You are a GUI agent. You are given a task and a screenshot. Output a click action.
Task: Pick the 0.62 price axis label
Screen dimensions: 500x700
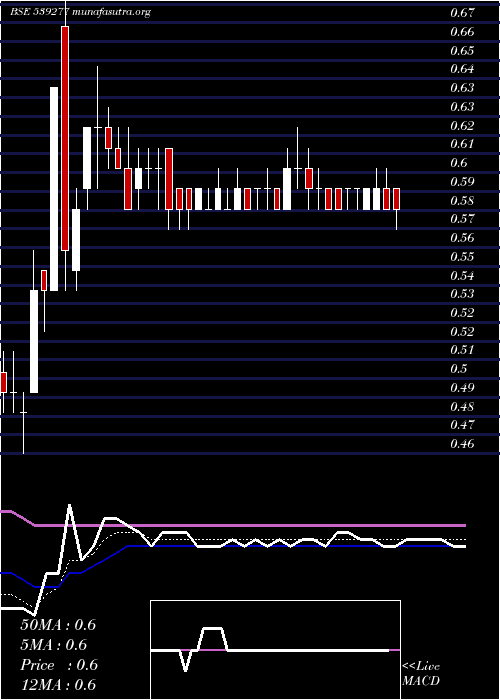(462, 125)
